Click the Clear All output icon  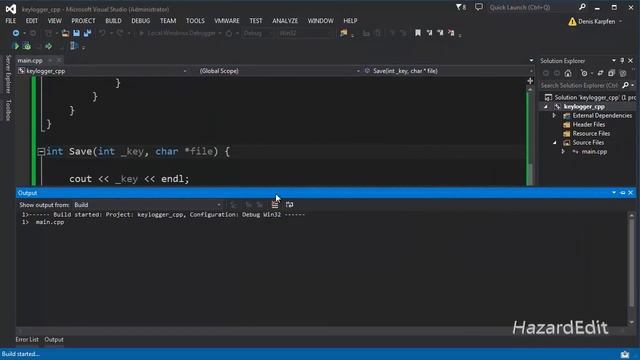pos(275,204)
